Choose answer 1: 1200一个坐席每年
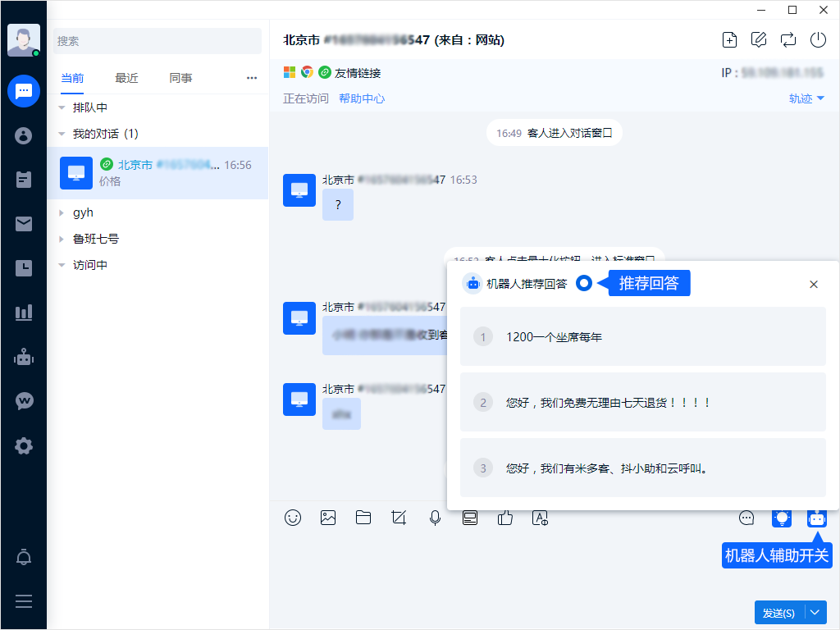The height and width of the screenshot is (630, 840). (643, 337)
